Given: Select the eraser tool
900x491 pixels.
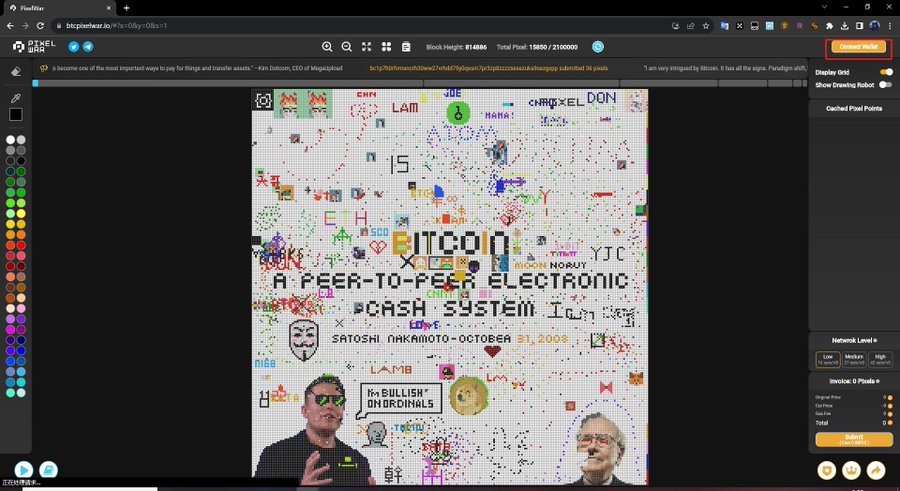Looking at the screenshot, I should (x=15, y=72).
